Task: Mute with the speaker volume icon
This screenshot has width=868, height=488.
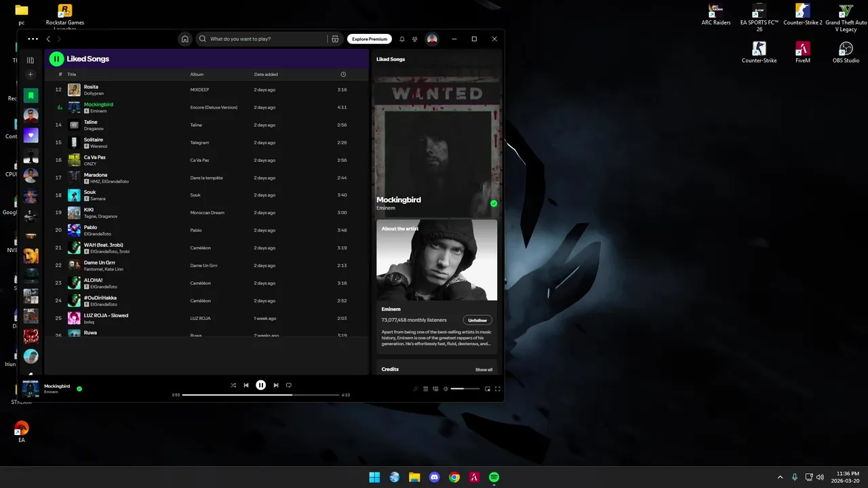Action: [x=446, y=389]
